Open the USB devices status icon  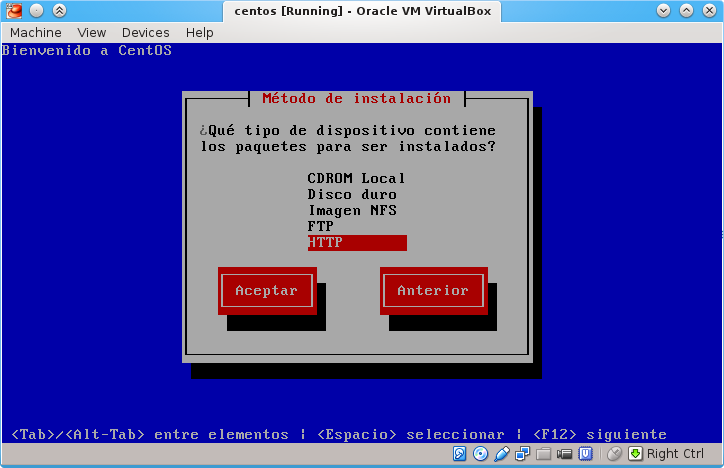pos(501,454)
